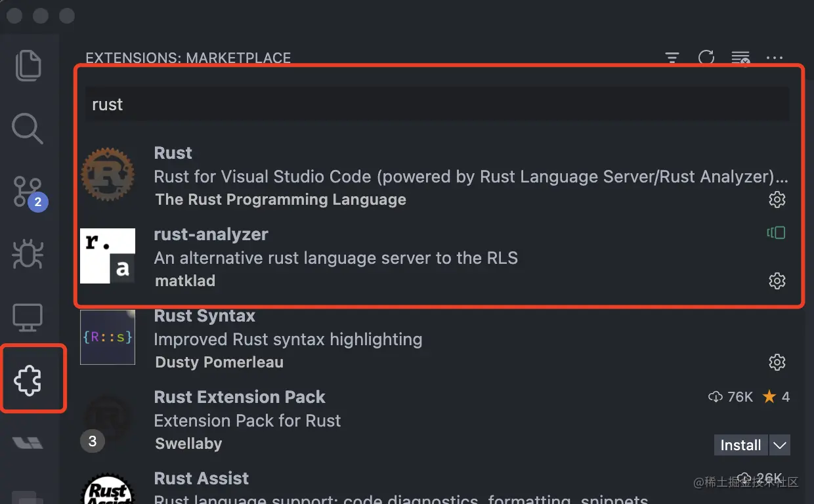The image size is (814, 504).
Task: Open manage gear for Rust Syntax
Action: (x=777, y=362)
